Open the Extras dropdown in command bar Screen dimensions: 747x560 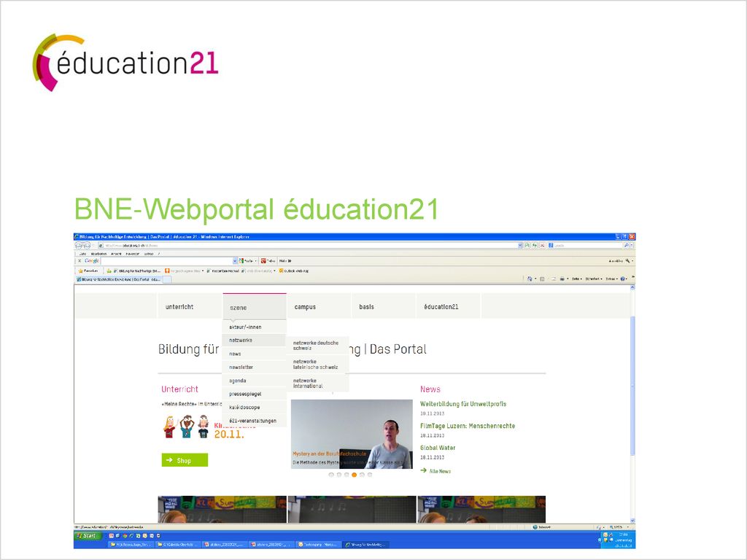[611, 279]
